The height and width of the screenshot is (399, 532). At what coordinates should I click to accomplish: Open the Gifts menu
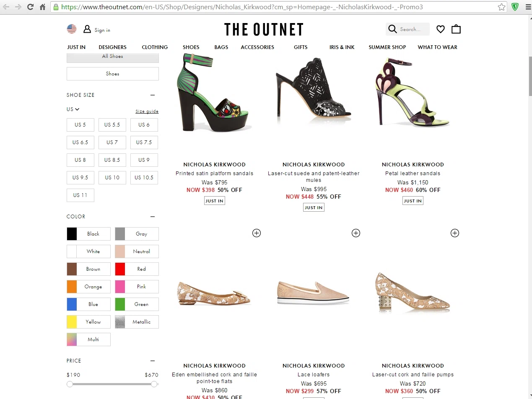tap(301, 47)
